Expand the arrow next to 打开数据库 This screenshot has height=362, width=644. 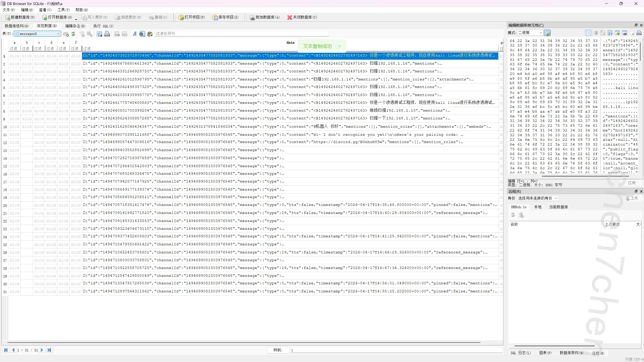[x=76, y=19]
